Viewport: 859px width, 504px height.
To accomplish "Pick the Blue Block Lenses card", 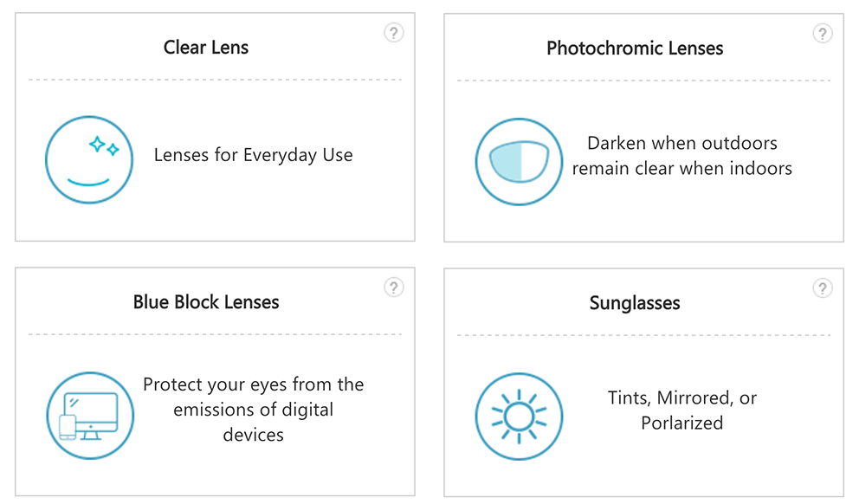I will 215,382.
